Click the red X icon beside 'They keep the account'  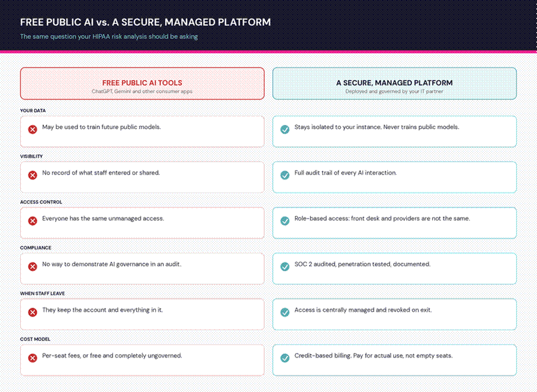(x=33, y=313)
